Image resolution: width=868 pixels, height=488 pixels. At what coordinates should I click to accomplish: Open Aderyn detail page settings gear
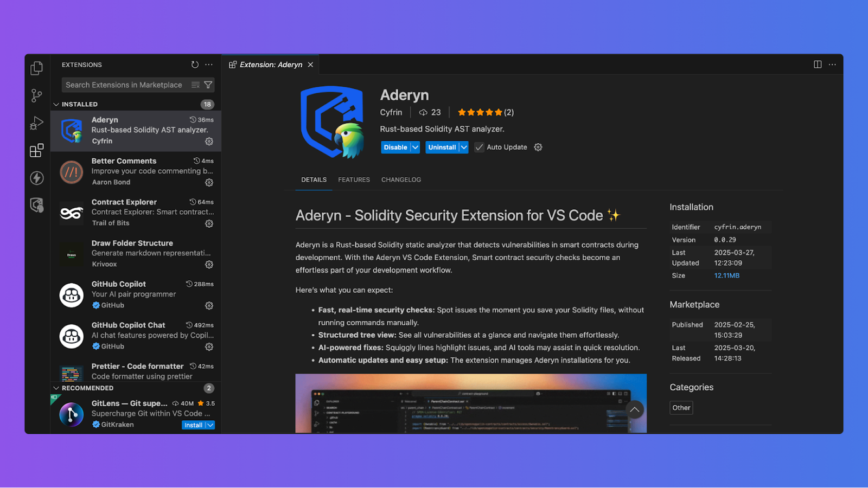[538, 147]
